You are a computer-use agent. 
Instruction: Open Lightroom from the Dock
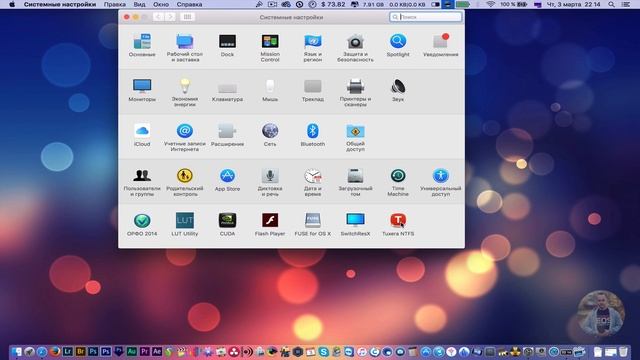(x=68, y=351)
